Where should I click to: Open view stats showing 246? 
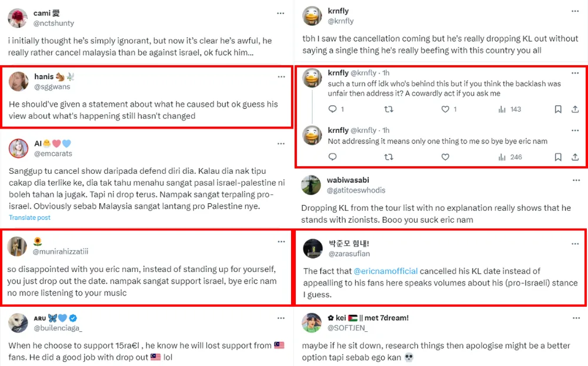510,157
